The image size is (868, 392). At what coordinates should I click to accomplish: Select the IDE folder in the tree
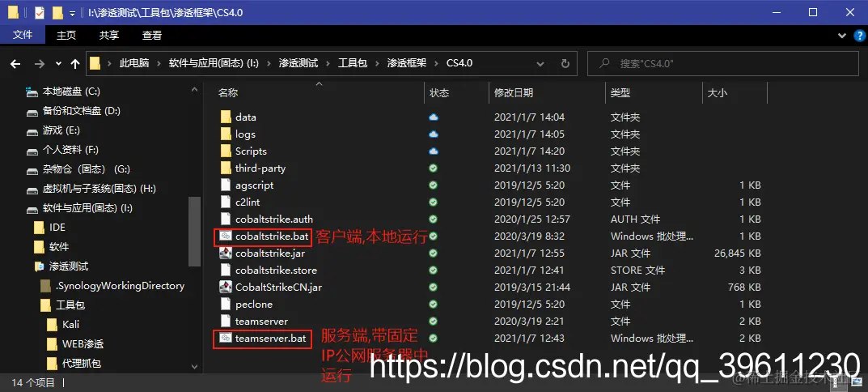(57, 228)
